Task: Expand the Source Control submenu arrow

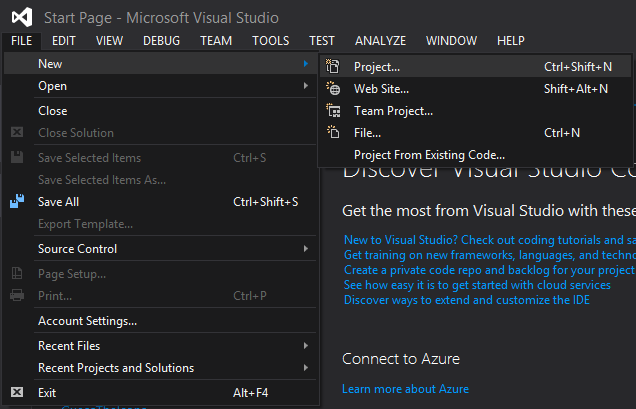Action: click(x=306, y=248)
